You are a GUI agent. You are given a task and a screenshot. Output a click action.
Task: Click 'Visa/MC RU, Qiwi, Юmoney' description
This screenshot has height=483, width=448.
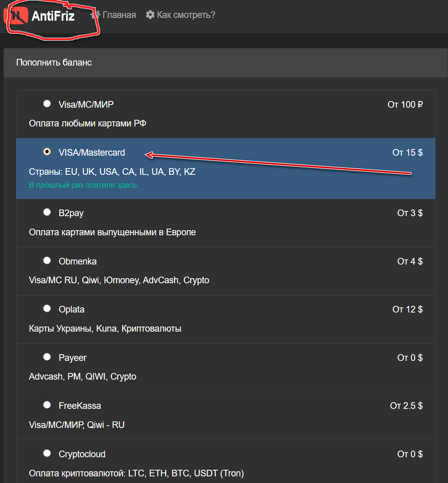pos(119,281)
